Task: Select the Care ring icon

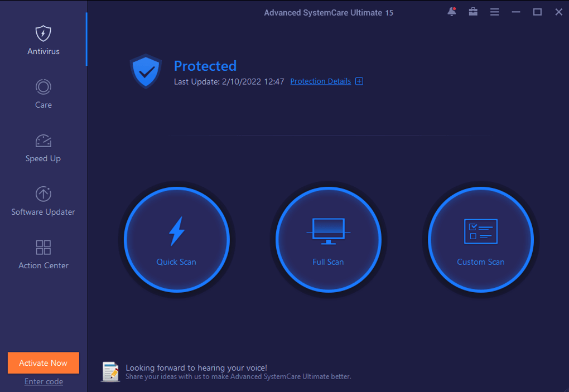Action: pyautogui.click(x=43, y=87)
